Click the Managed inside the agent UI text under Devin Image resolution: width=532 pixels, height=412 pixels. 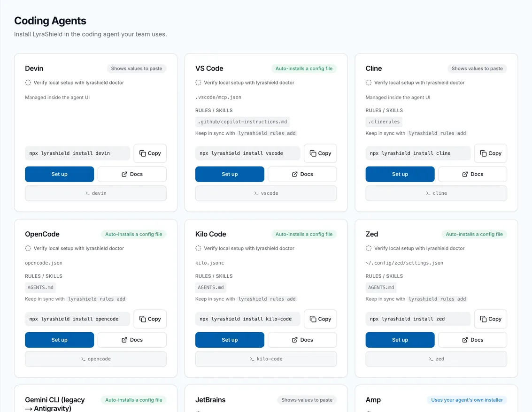[x=57, y=98]
